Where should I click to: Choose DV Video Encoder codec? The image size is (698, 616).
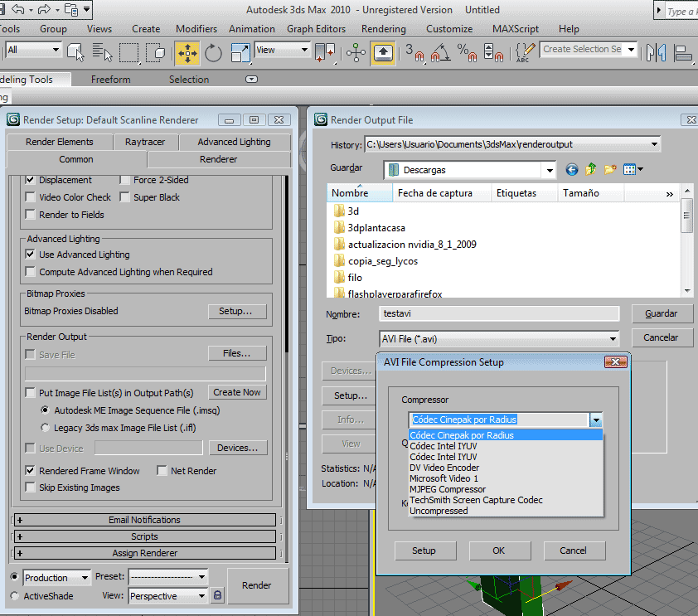pos(505,468)
